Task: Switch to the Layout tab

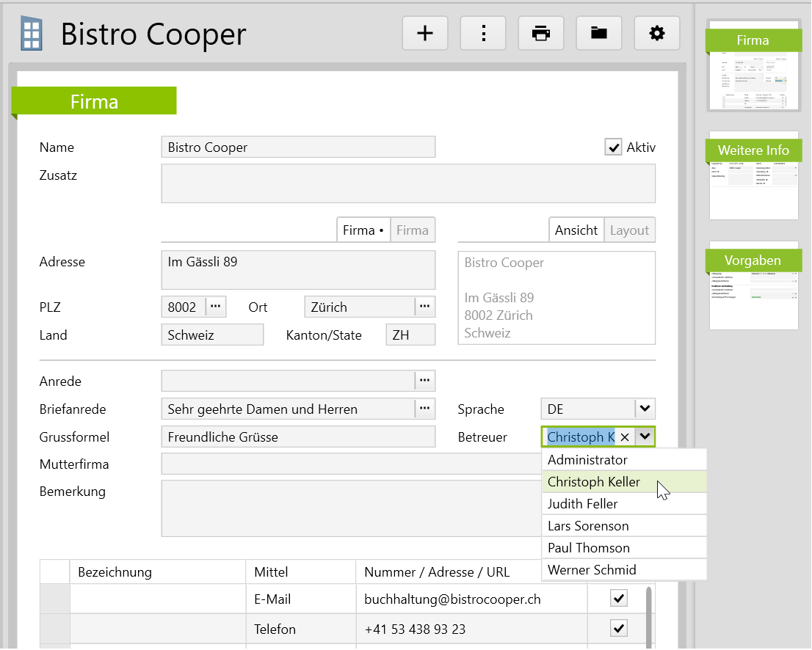Action: (x=629, y=230)
